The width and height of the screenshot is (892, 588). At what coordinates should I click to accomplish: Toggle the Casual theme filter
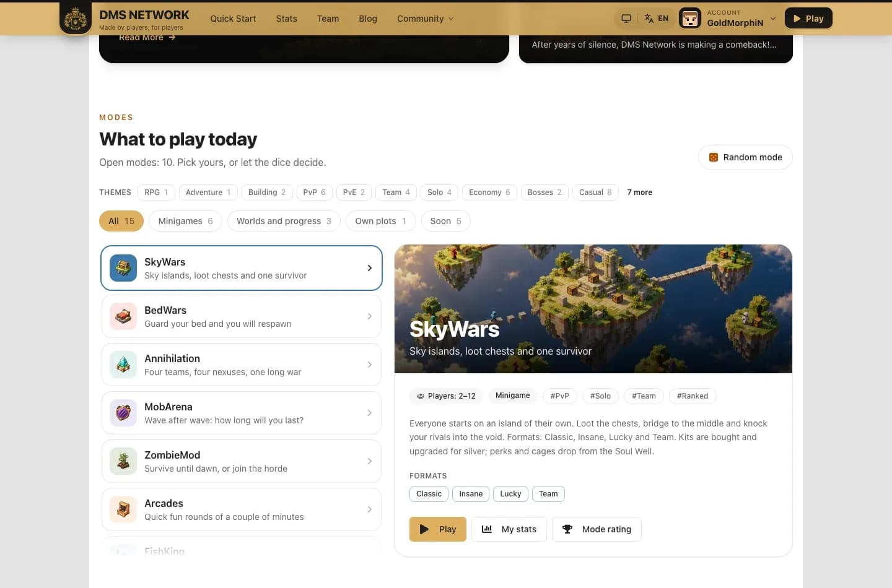(595, 192)
